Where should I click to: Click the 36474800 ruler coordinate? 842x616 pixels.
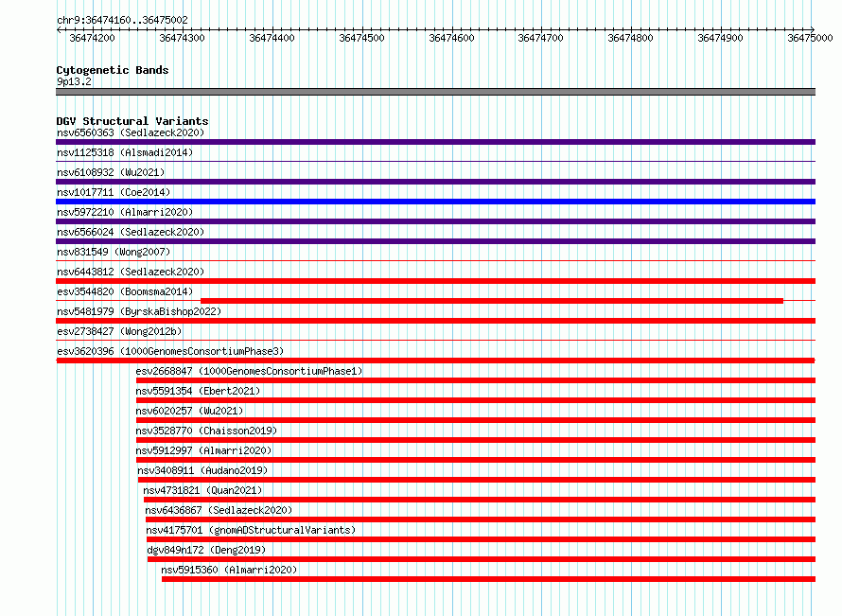[x=630, y=38]
